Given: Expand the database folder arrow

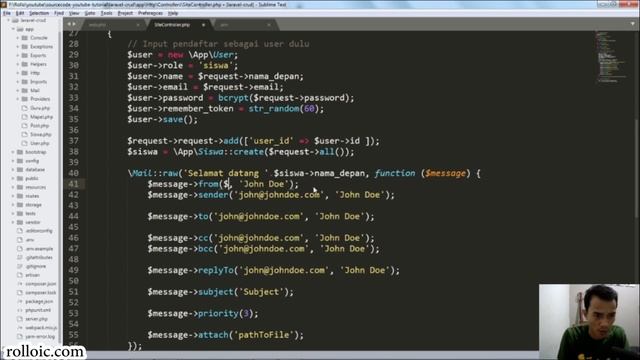Looking at the screenshot, I should pos(13,169).
